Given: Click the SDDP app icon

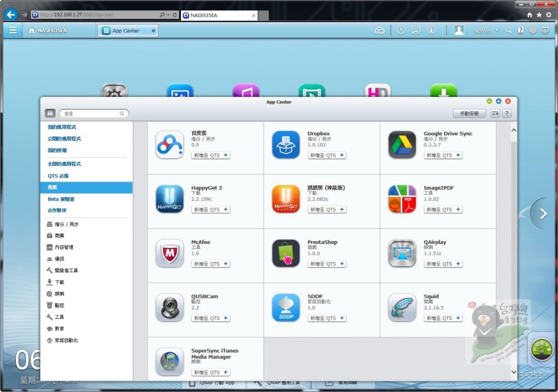Looking at the screenshot, I should [x=286, y=307].
